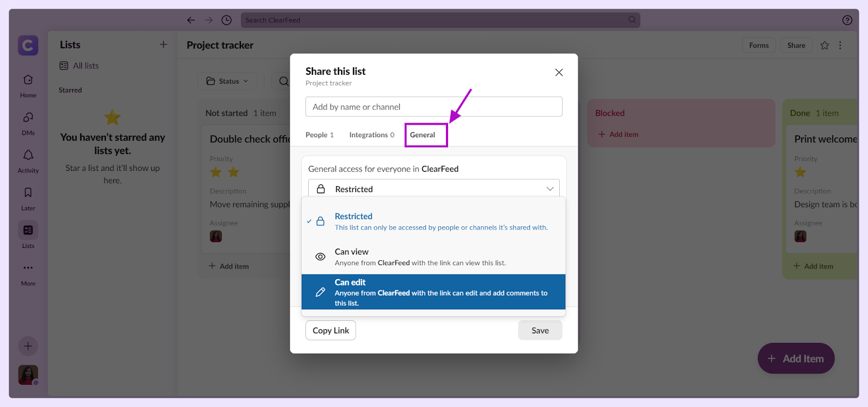Viewport: 868px width, 407px height.
Task: Click the priority star on Done card
Action: click(x=800, y=172)
